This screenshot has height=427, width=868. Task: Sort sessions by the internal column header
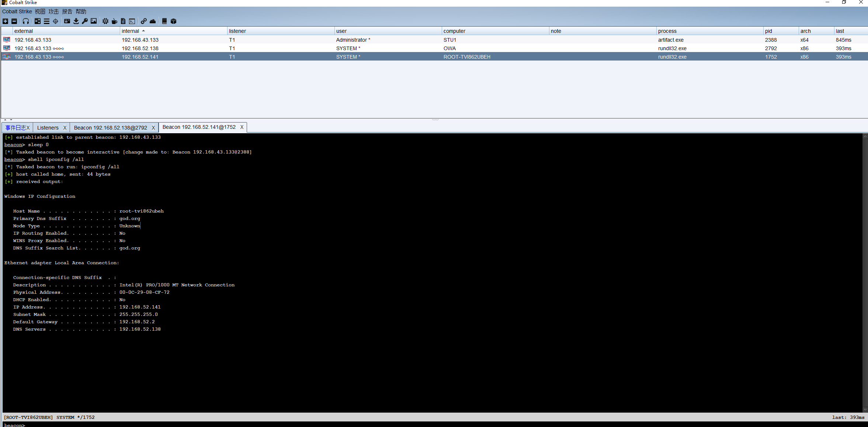point(131,31)
